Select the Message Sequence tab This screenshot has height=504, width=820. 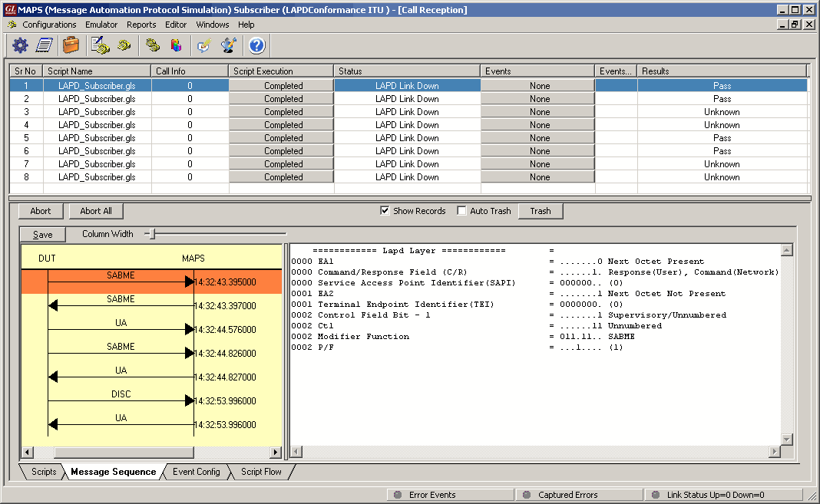(x=113, y=472)
